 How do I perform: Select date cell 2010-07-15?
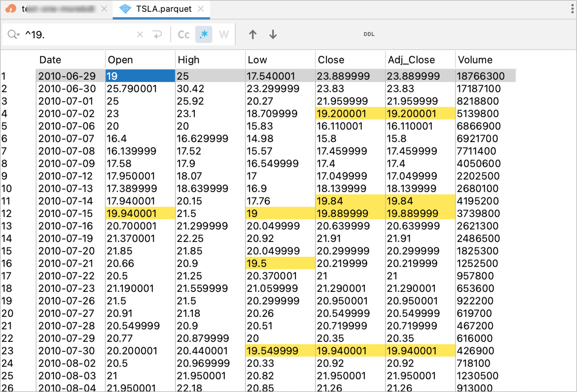pos(71,214)
